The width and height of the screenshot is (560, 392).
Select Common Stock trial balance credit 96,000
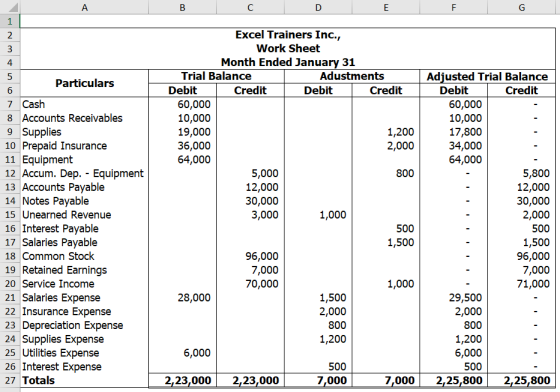(250, 256)
